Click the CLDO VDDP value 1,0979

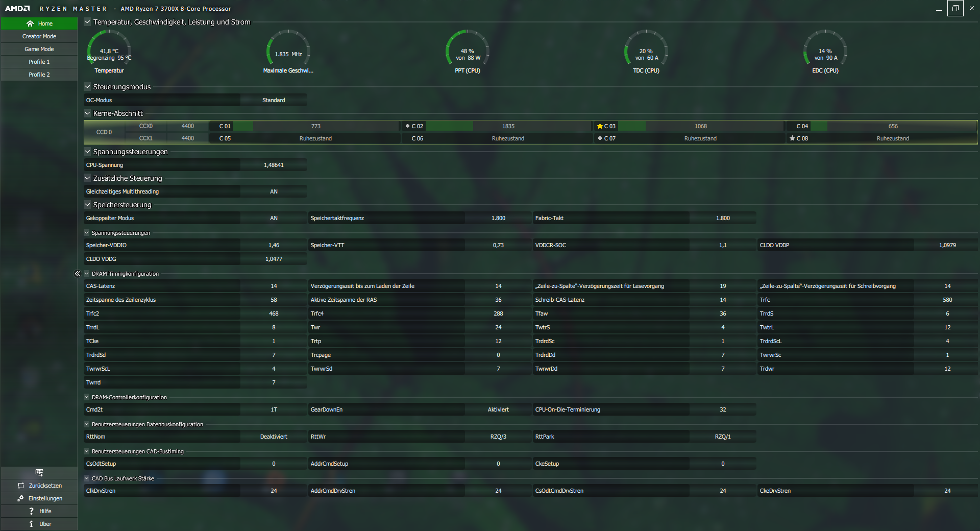tap(947, 245)
